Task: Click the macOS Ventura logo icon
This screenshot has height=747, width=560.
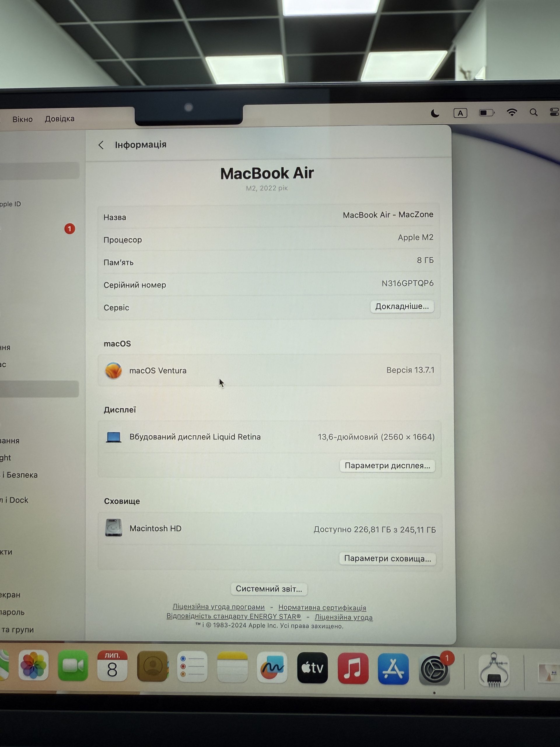Action: pyautogui.click(x=113, y=371)
